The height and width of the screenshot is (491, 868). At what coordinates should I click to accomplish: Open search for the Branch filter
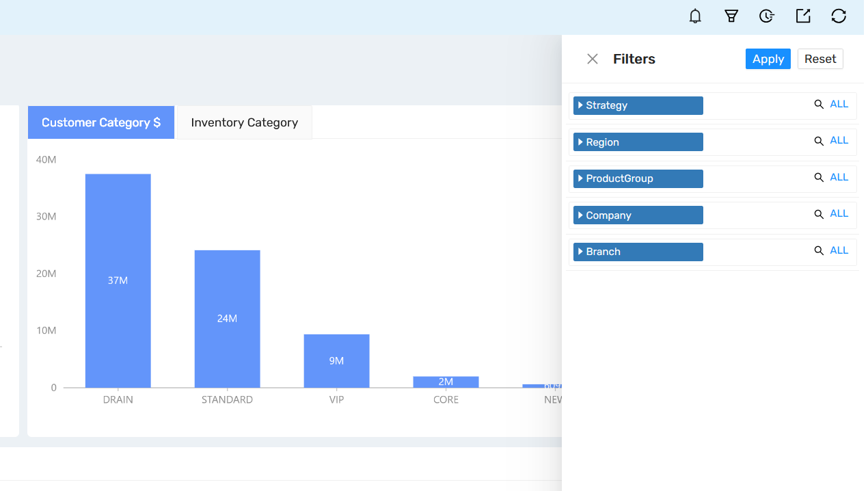pos(819,250)
